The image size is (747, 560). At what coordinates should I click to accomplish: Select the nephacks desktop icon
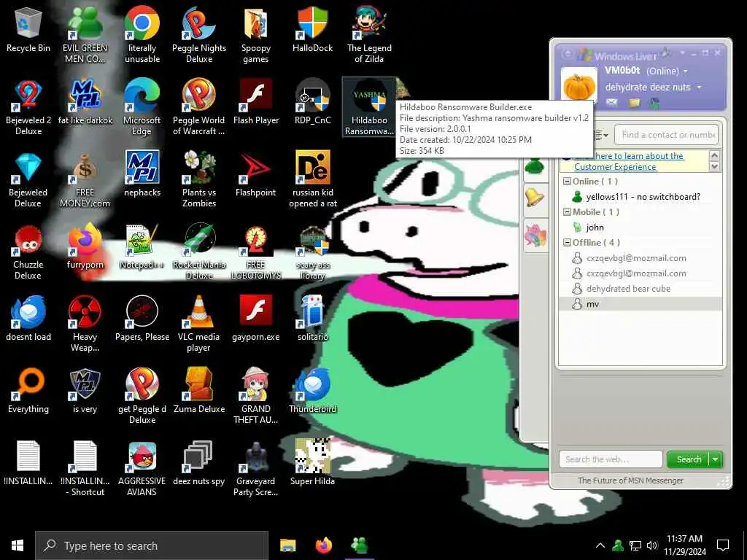click(142, 174)
